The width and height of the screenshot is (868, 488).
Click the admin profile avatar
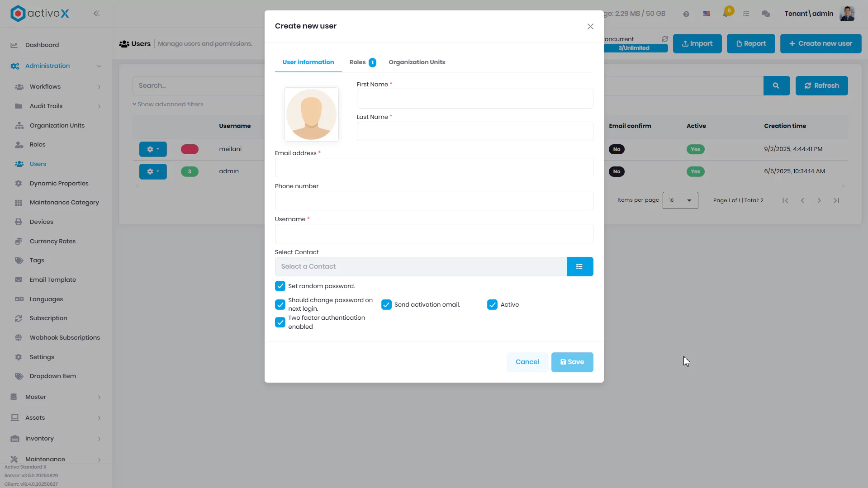pos(847,14)
